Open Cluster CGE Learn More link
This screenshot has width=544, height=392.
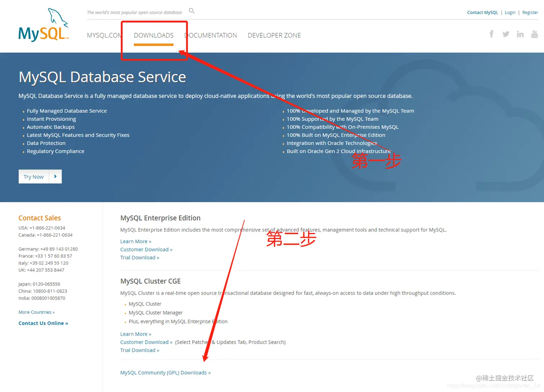tap(136, 334)
